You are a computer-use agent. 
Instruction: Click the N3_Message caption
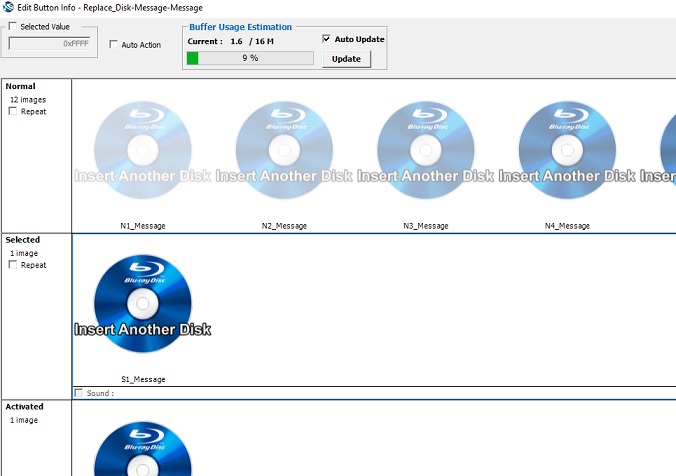(426, 226)
